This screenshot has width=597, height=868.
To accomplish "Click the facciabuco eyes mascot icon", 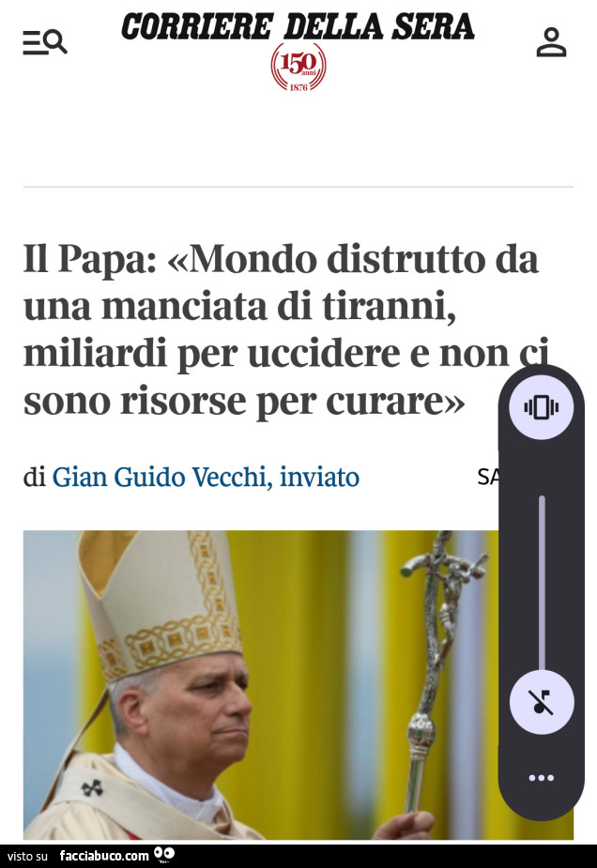I will (164, 855).
